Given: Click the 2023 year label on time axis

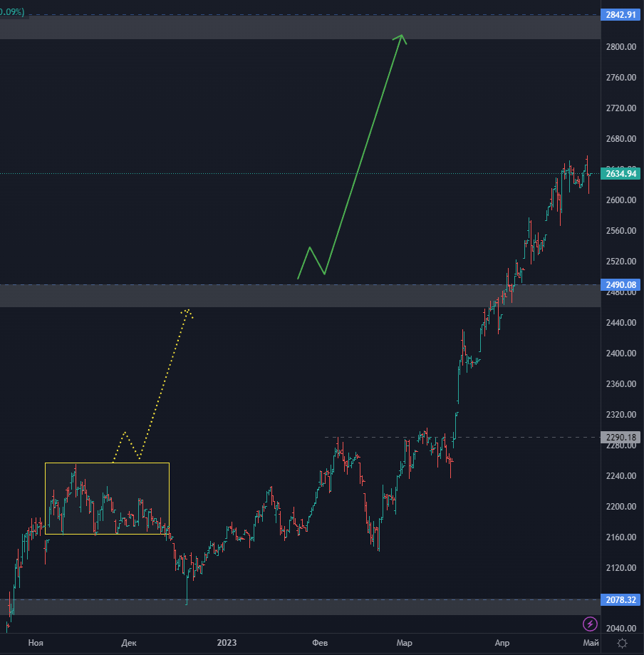Looking at the screenshot, I should [227, 643].
